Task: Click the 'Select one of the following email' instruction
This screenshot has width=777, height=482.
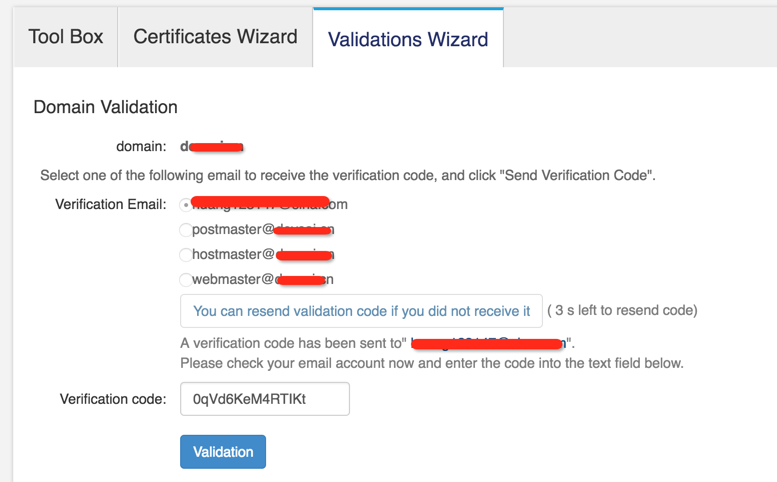Action: click(348, 175)
